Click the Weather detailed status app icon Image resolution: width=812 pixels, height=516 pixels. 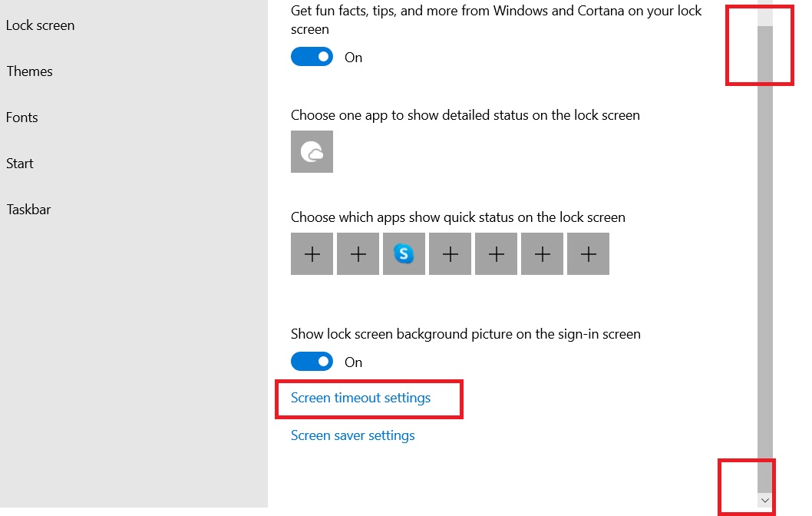point(312,151)
